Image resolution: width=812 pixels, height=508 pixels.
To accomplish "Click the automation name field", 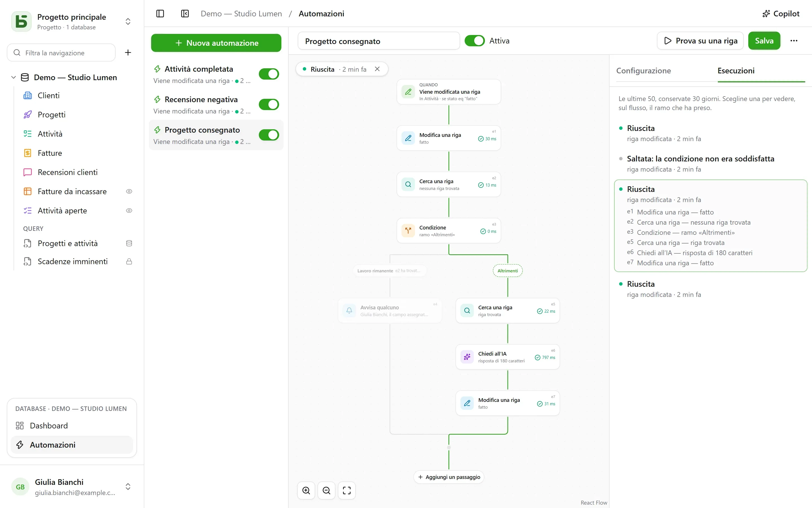I will point(378,41).
